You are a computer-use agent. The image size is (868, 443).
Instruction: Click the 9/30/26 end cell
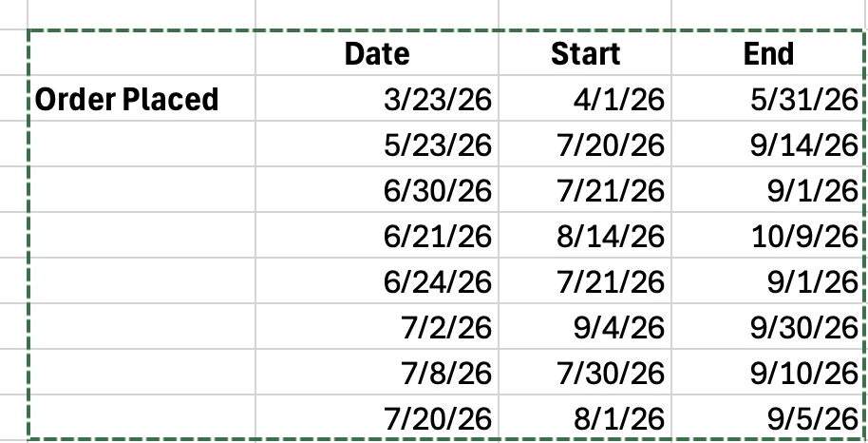point(768,326)
